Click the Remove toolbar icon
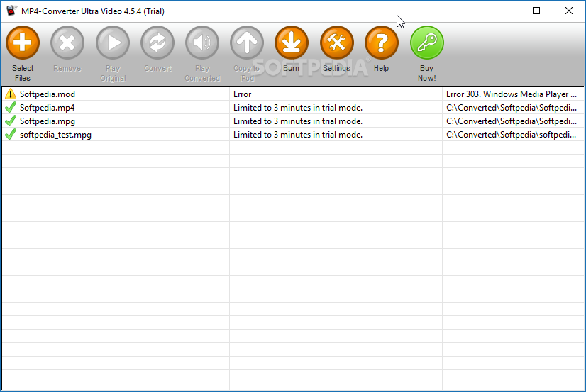The image size is (586, 392). point(67,43)
